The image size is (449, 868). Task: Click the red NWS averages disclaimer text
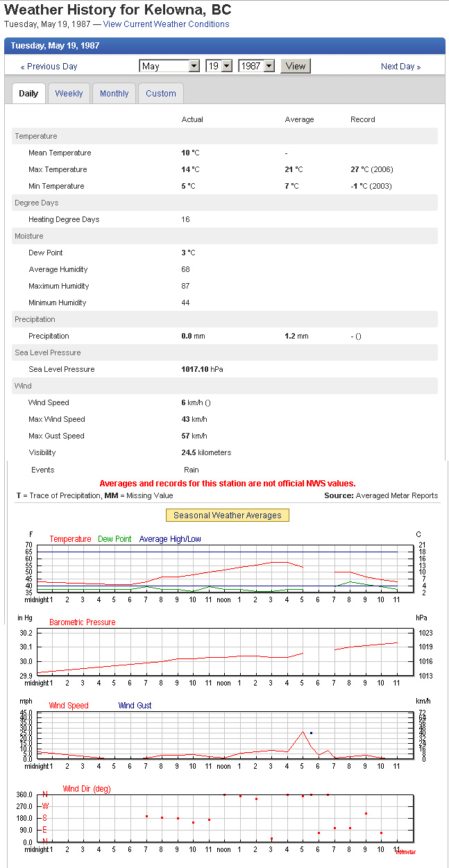pos(228,484)
